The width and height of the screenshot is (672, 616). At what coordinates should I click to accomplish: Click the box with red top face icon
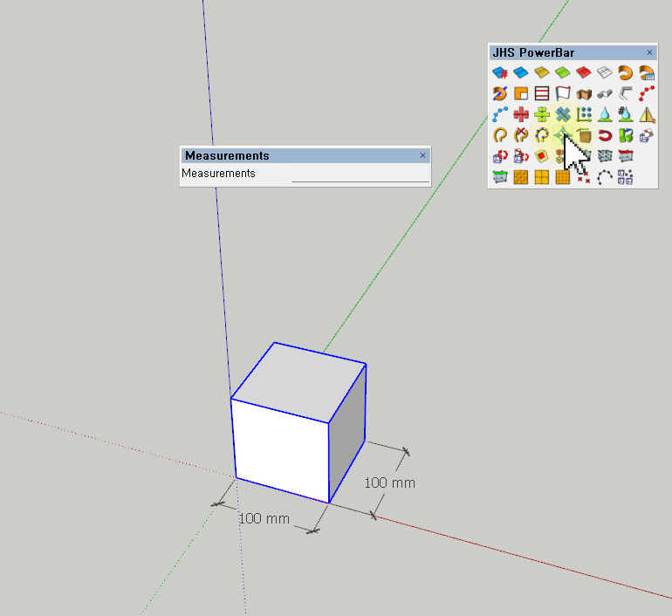[x=626, y=156]
